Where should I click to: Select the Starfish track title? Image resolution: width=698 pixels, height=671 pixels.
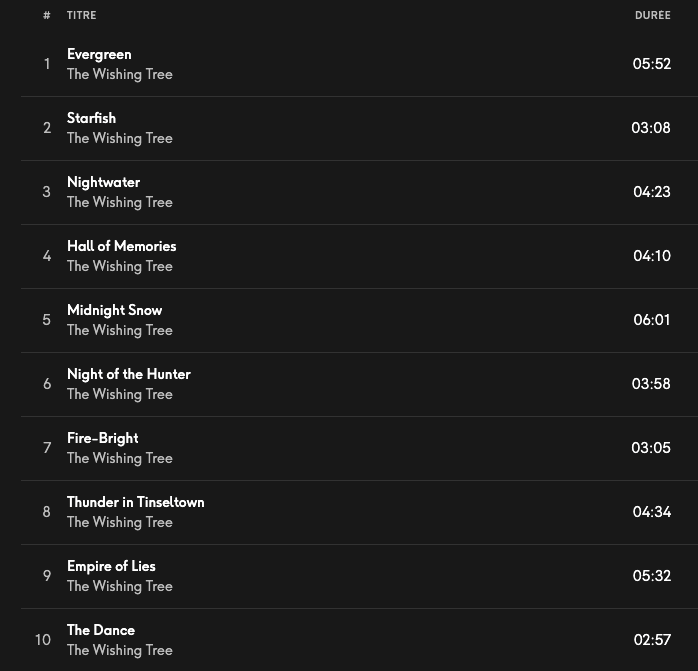(91, 118)
